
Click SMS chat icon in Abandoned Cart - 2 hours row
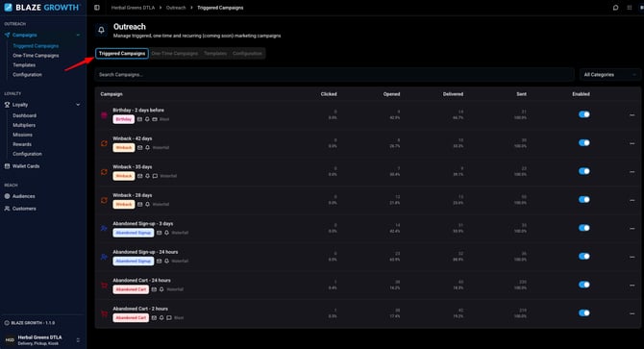click(169, 318)
